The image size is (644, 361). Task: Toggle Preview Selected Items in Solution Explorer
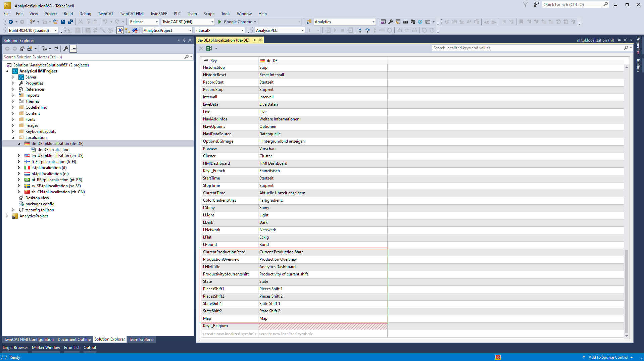pos(73,49)
